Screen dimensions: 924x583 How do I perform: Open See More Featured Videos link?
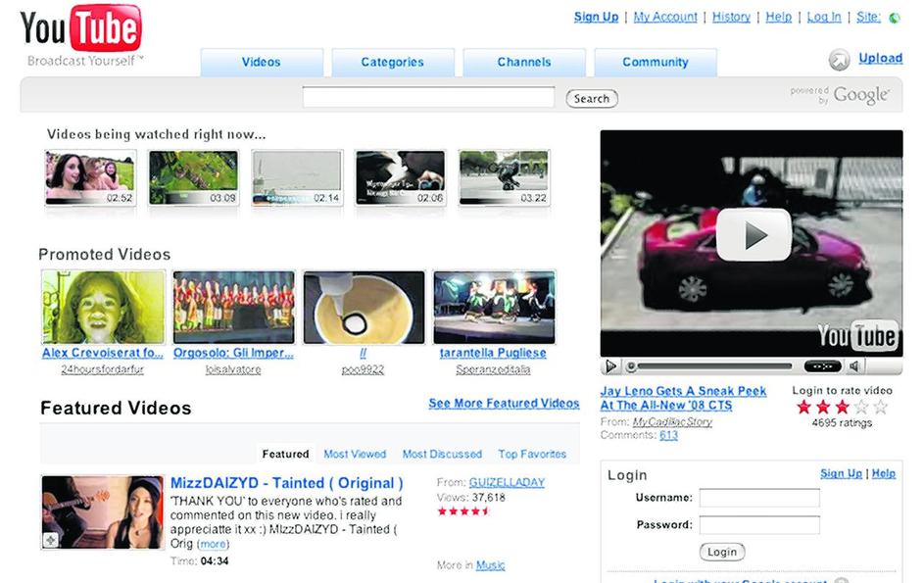coord(504,404)
